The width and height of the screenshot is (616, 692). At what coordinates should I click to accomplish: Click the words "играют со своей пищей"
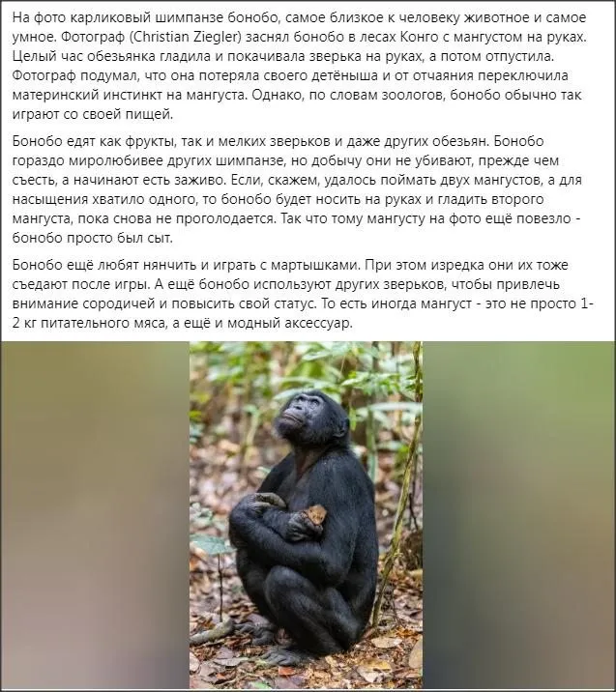92,115
